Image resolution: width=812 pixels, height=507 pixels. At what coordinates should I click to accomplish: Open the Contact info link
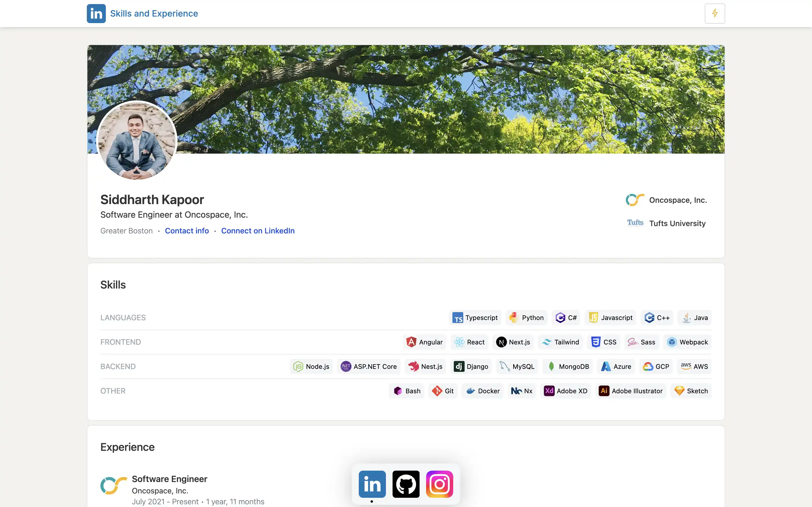pos(187,231)
